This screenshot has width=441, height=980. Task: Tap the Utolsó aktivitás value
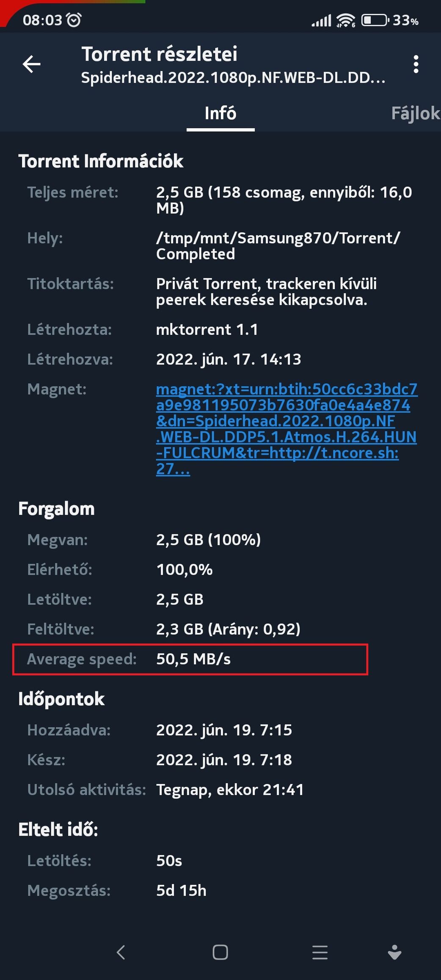pos(230,790)
